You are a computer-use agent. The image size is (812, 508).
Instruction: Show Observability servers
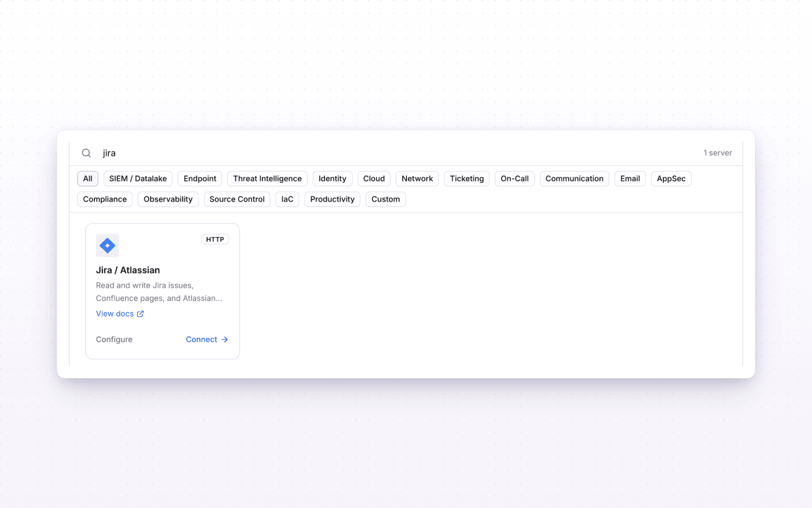(168, 199)
